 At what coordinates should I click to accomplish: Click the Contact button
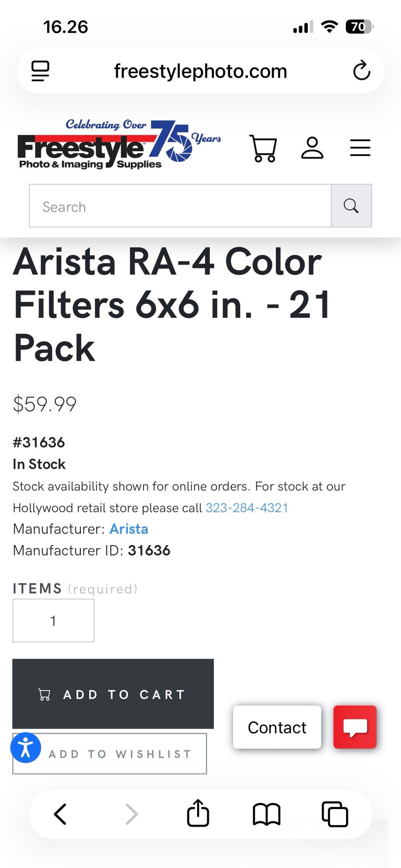pyautogui.click(x=277, y=727)
